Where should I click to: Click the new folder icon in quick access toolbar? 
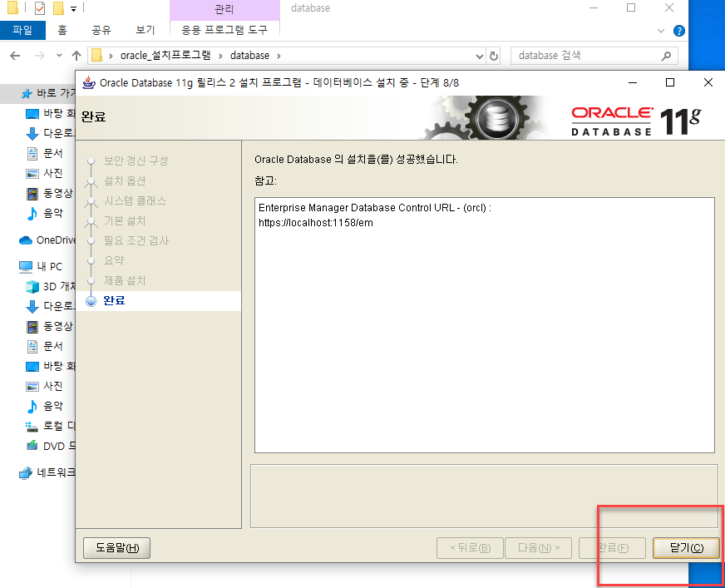[58, 7]
